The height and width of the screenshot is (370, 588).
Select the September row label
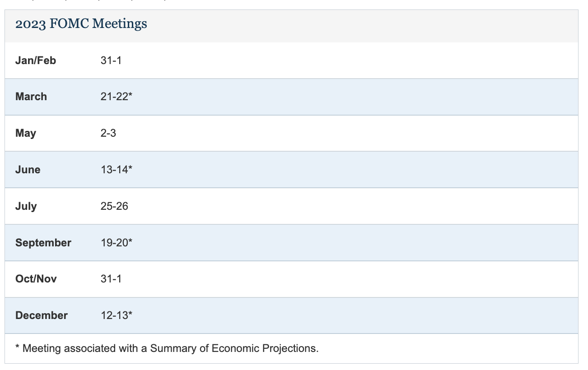click(x=43, y=243)
